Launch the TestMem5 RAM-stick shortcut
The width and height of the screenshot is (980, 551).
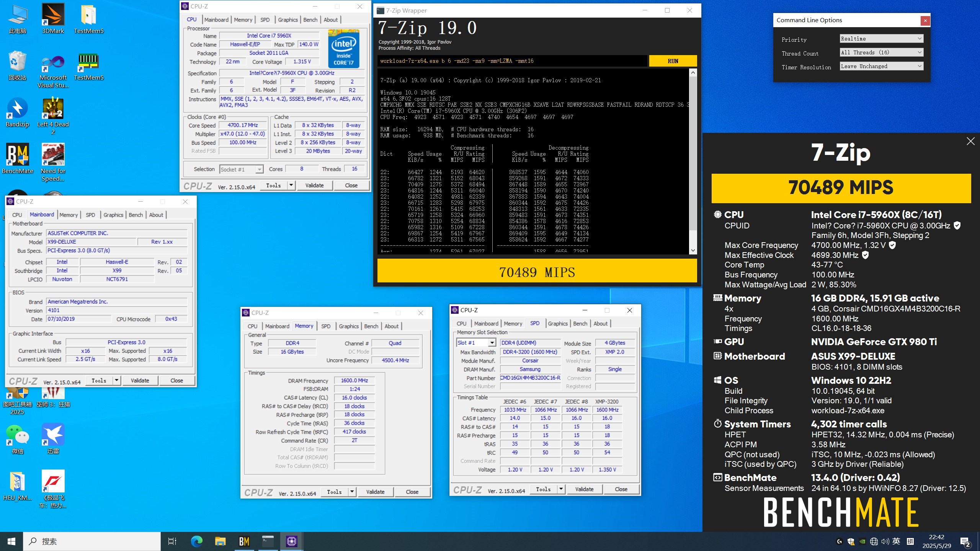(x=88, y=67)
